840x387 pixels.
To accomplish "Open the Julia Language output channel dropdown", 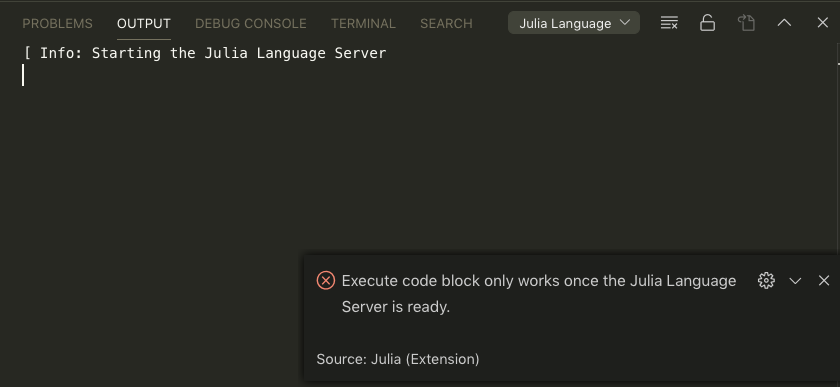I will tap(574, 23).
